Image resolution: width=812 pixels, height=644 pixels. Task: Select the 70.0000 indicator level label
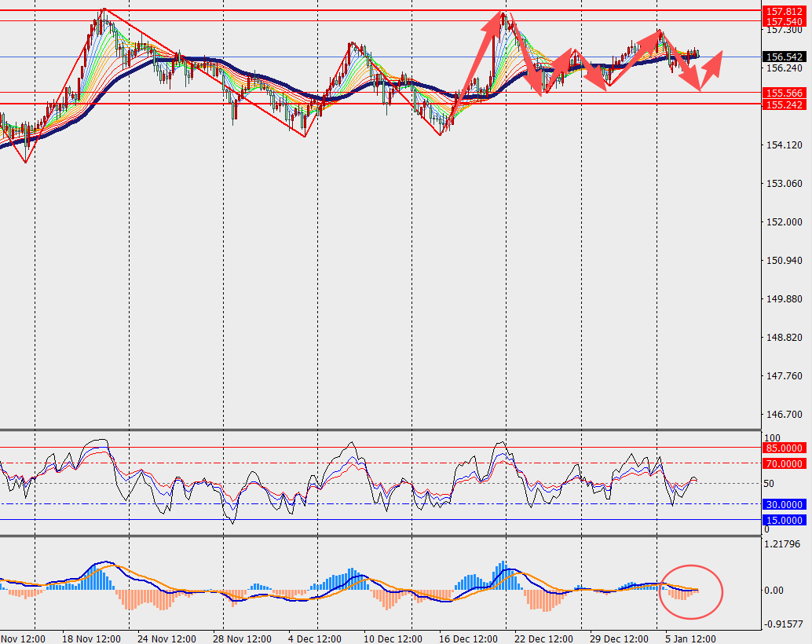click(785, 463)
